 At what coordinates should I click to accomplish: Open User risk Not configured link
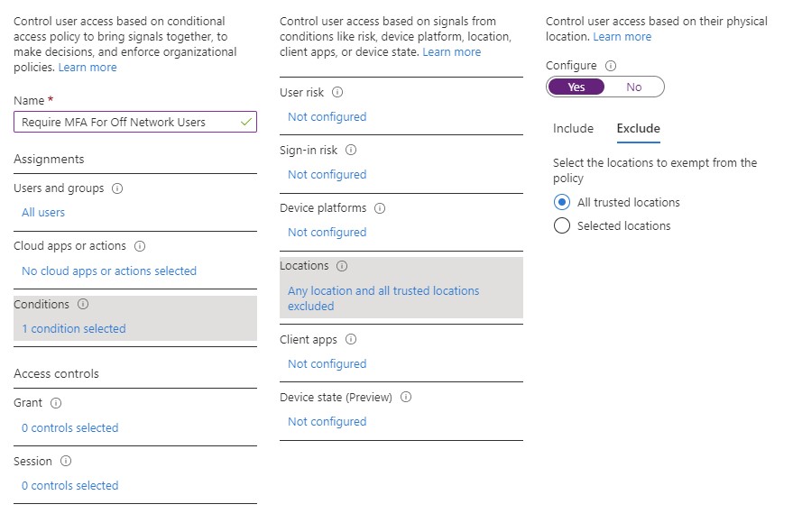pyautogui.click(x=327, y=117)
